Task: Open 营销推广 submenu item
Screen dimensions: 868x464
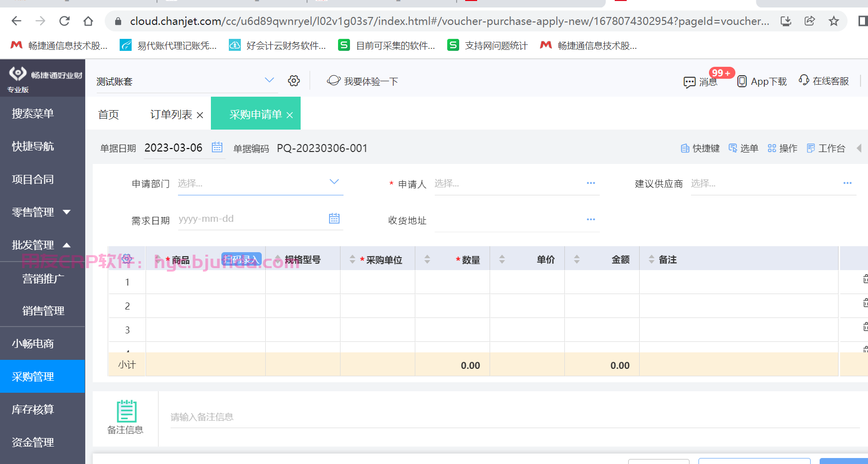Action: click(x=42, y=279)
